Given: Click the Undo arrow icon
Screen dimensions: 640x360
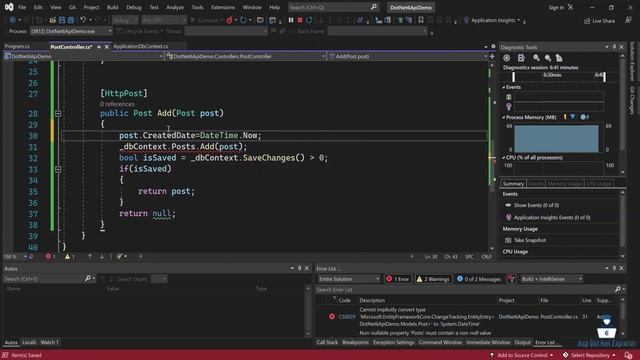Looking at the screenshot, I should 83,20.
